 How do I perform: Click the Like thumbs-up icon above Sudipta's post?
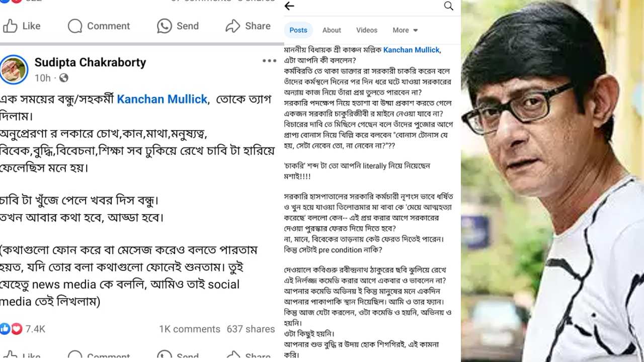tap(10, 26)
